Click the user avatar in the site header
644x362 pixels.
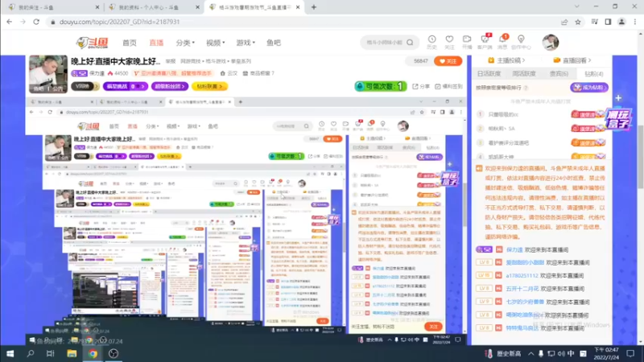pyautogui.click(x=551, y=43)
